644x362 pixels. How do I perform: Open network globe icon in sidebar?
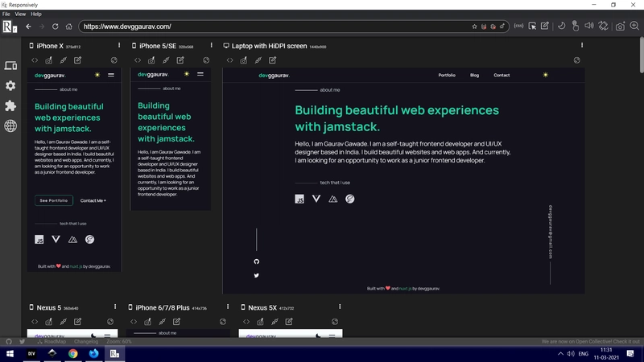[x=10, y=125]
